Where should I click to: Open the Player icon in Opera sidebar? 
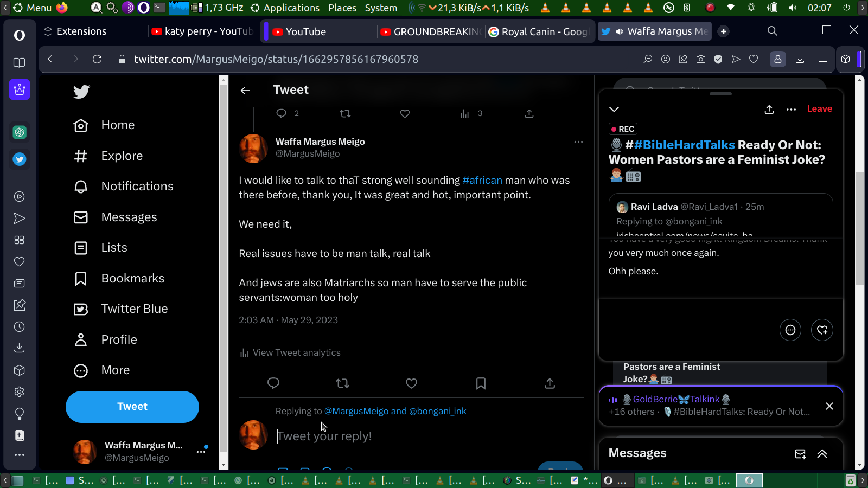(20, 197)
